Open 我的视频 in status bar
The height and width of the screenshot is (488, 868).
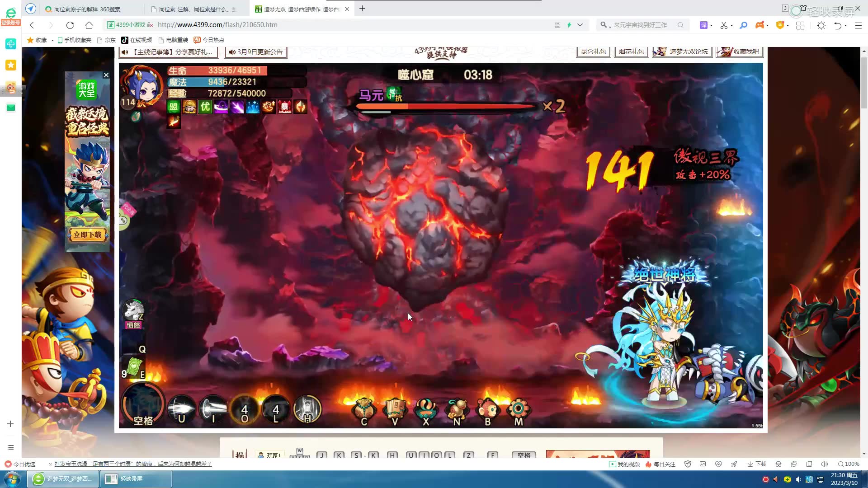click(x=624, y=464)
